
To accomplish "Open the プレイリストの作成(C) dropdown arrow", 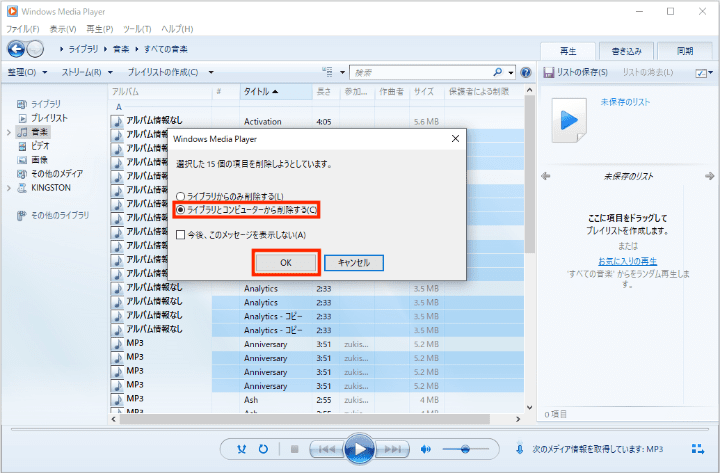I will click(211, 72).
